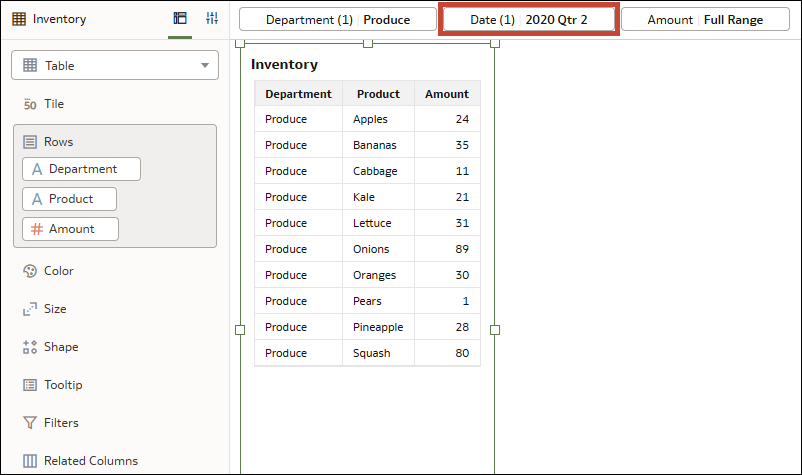Click the Color section label
Image resolution: width=802 pixels, height=475 pixels.
coord(58,271)
